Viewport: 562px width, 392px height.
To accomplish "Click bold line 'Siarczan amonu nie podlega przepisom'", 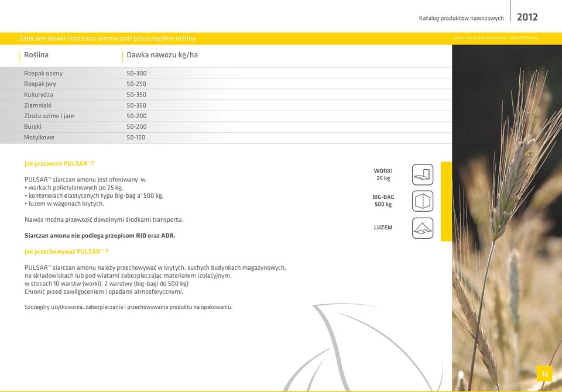I will click(x=100, y=236).
